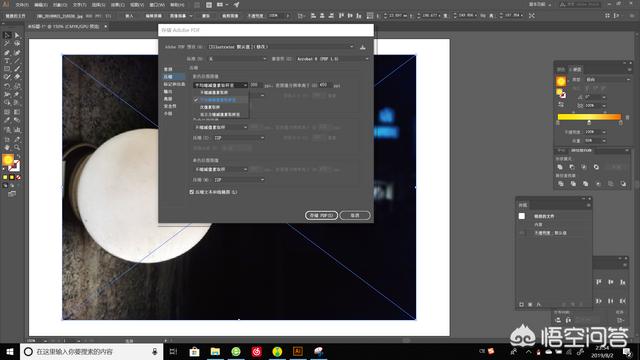
Task: Select the Eraser tool
Action: (17, 77)
